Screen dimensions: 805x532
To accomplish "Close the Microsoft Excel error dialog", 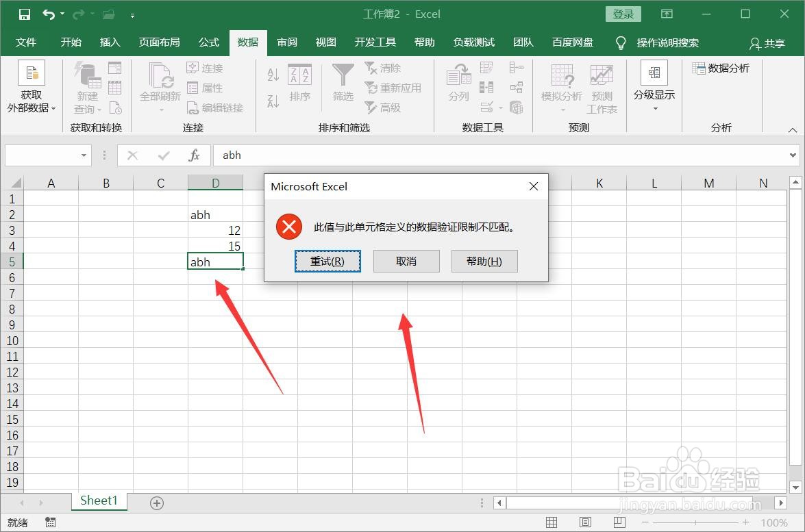I will coord(534,186).
